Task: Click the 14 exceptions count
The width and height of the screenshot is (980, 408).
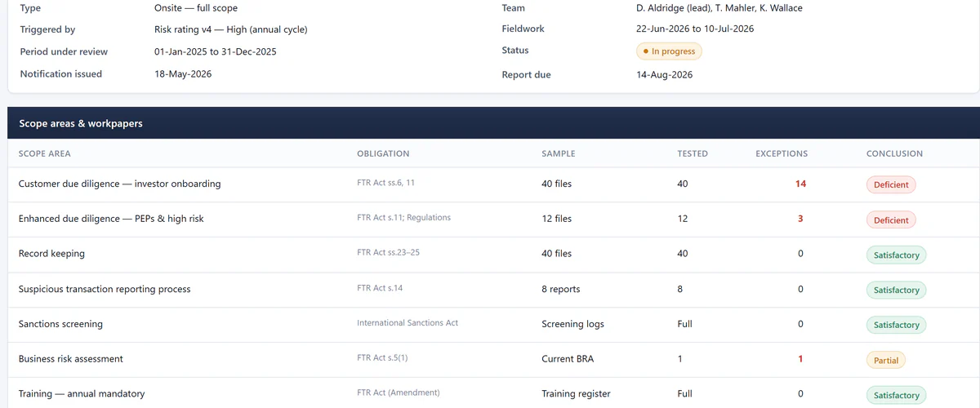Action: click(x=800, y=184)
